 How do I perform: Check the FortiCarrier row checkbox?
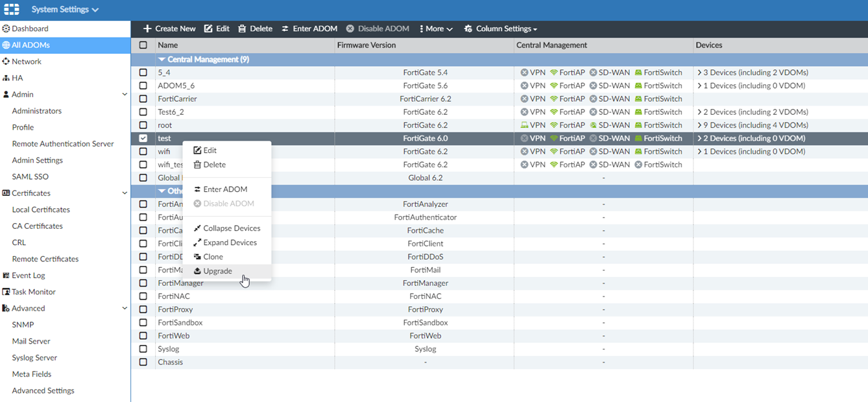(143, 99)
